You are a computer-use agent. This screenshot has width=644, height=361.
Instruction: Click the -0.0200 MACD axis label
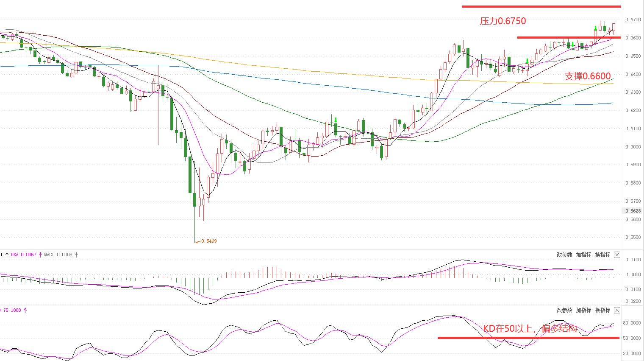click(632, 301)
